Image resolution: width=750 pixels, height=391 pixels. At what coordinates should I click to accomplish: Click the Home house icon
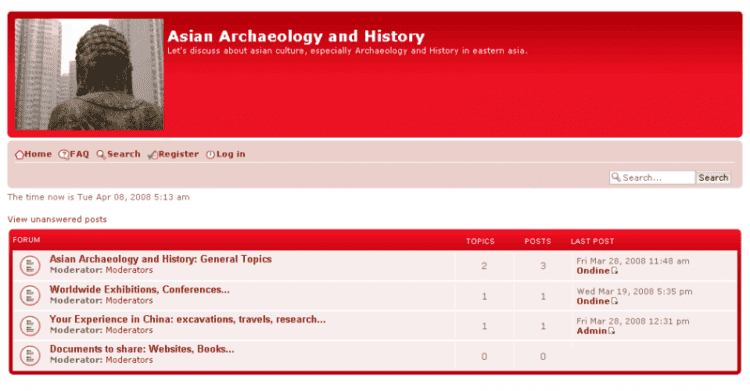(x=20, y=155)
